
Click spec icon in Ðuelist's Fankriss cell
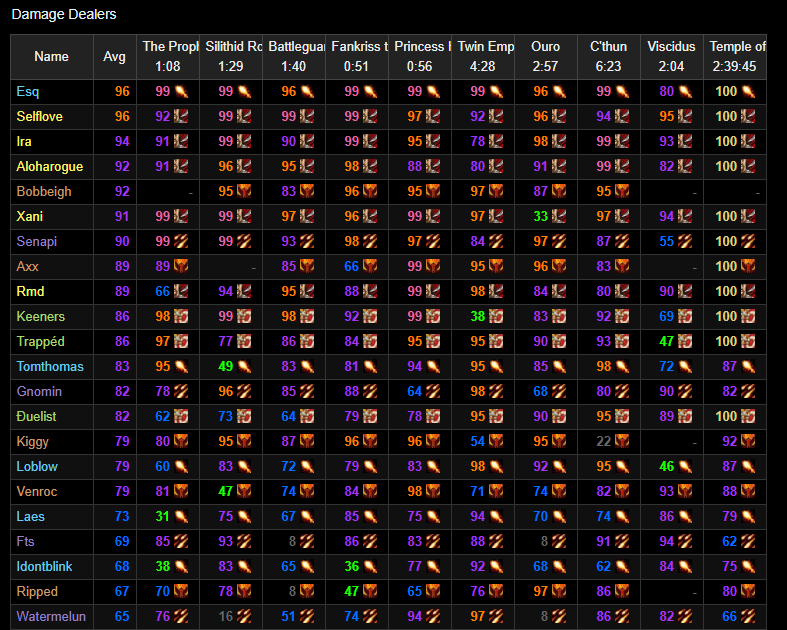coord(370,416)
